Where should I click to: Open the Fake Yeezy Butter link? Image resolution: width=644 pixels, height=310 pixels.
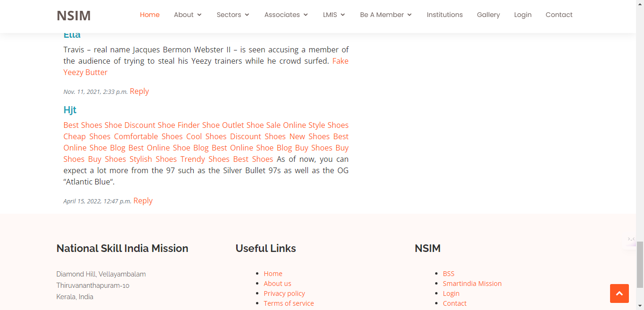85,72
